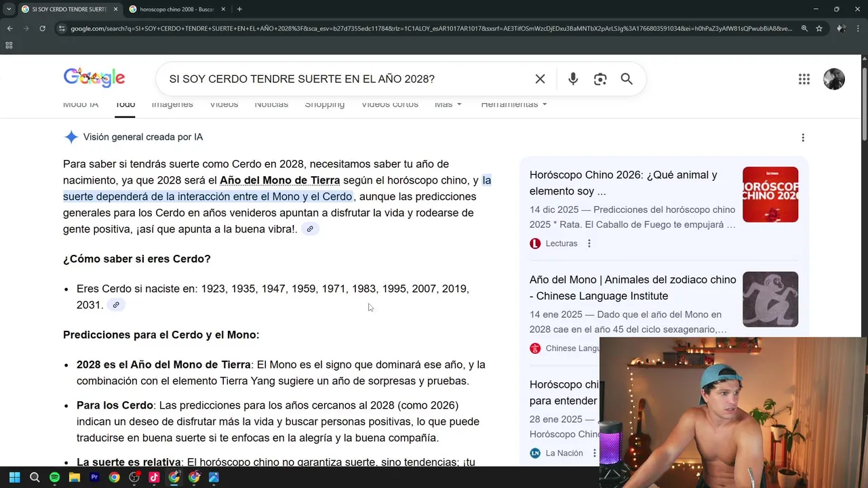Open the AI overview three-dot menu
868x488 pixels.
[x=803, y=138]
